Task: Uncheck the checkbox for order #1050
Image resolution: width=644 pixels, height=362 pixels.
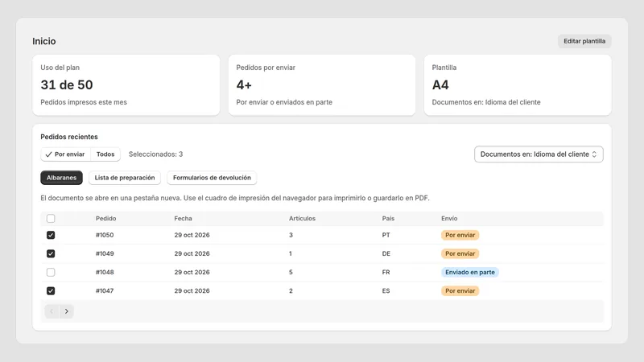Action: pos(51,235)
